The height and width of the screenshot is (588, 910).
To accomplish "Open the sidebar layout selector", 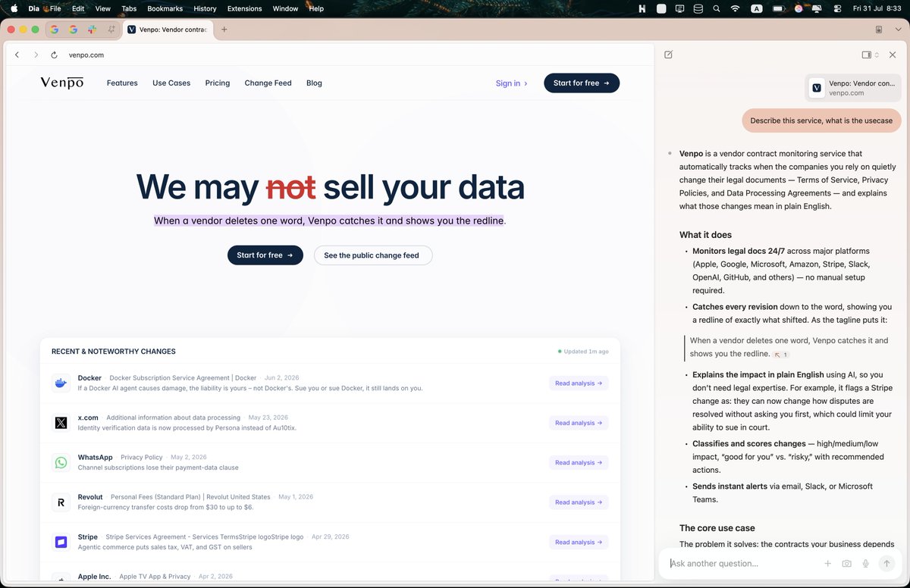I will [x=870, y=55].
